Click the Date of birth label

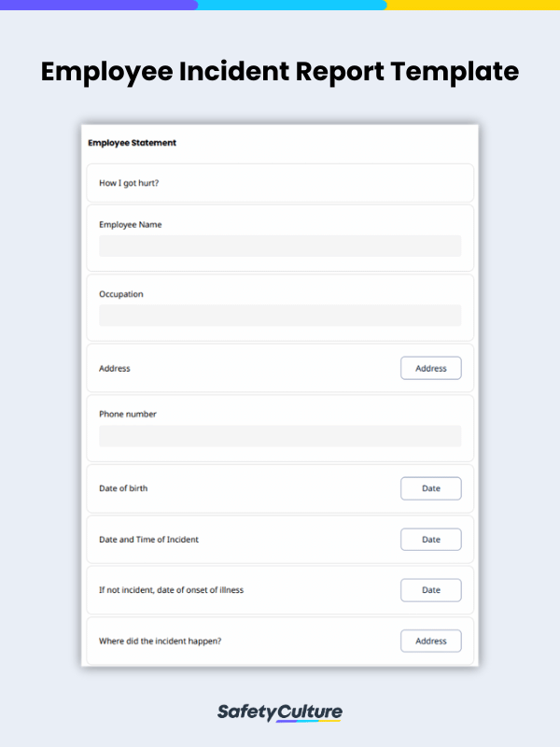[x=122, y=487]
